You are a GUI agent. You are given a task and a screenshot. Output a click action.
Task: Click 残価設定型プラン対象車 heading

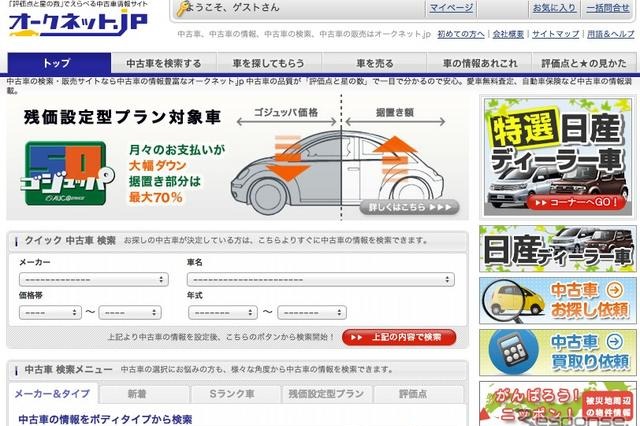pos(122,117)
